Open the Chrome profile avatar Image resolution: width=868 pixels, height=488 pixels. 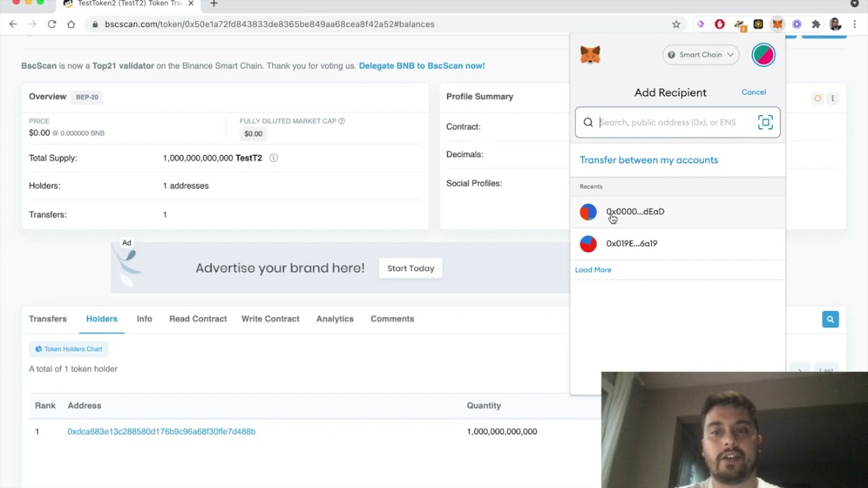point(835,24)
